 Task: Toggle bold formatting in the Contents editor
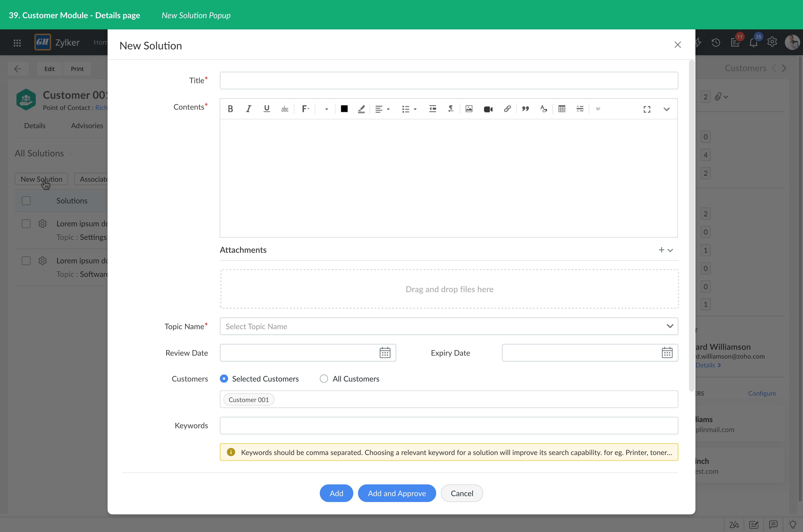pyautogui.click(x=230, y=109)
